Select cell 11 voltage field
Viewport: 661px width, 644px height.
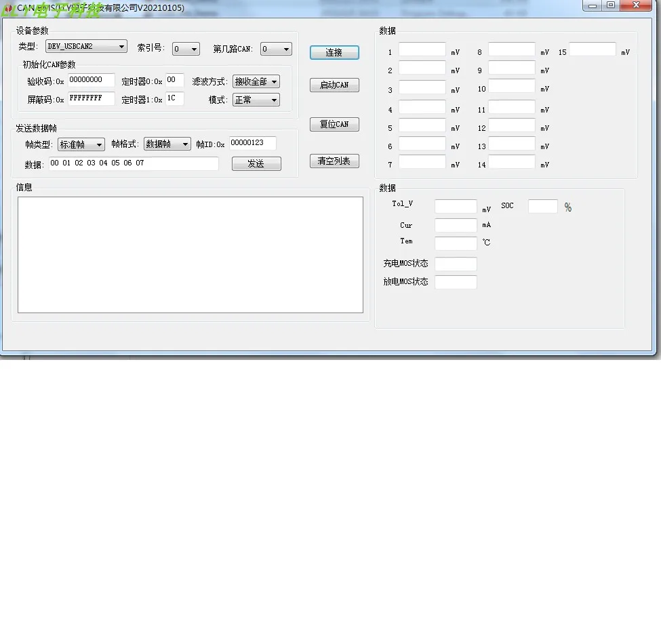(x=512, y=107)
